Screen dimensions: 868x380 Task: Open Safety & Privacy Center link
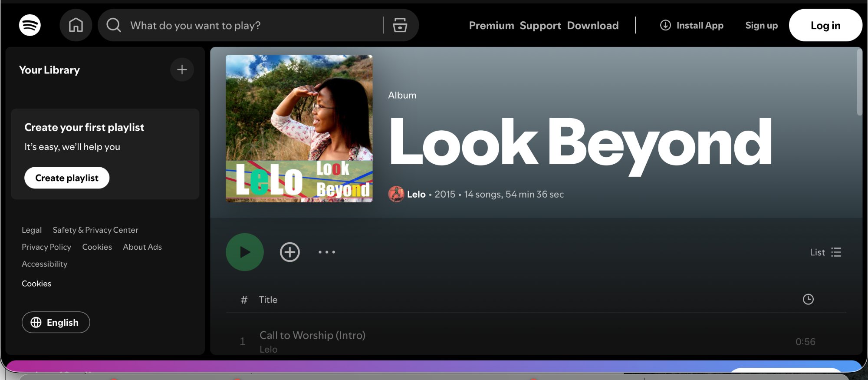point(95,230)
